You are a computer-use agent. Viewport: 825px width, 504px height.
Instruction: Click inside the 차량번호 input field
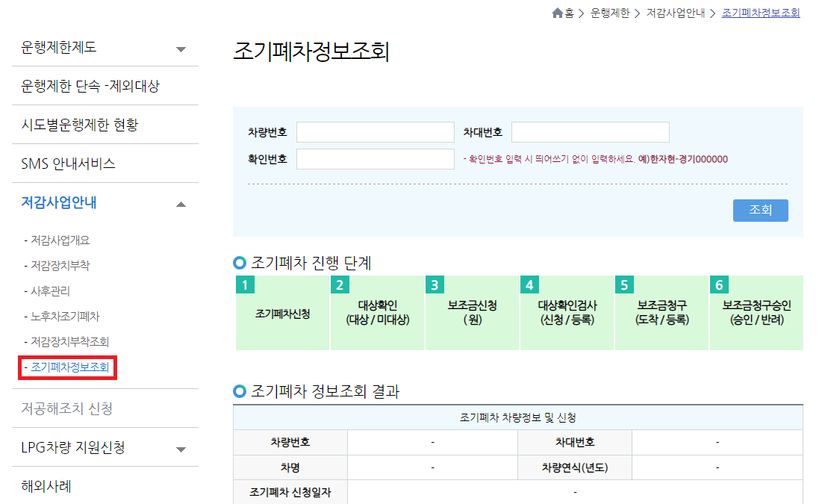[374, 131]
